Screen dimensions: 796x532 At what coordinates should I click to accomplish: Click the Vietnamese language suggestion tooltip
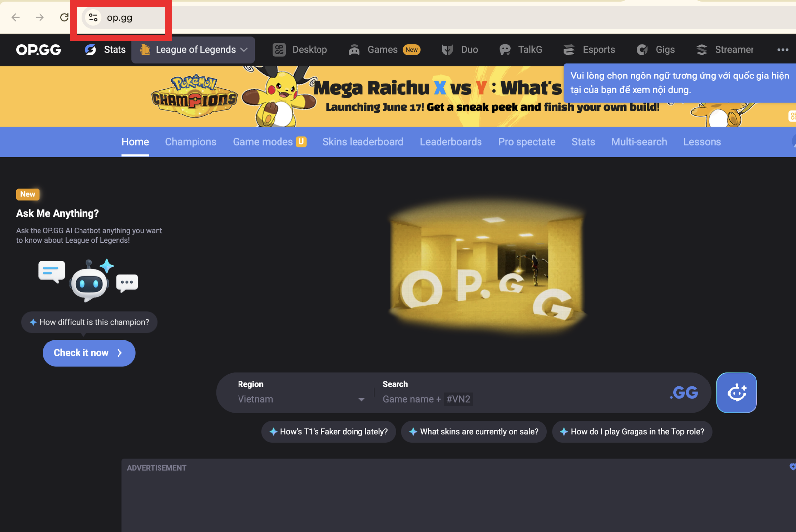click(680, 83)
